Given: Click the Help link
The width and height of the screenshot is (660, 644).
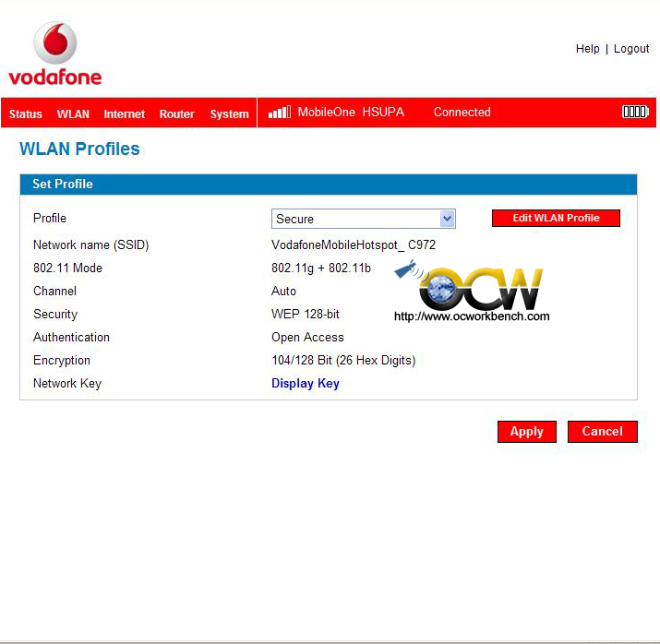Looking at the screenshot, I should coord(588,49).
